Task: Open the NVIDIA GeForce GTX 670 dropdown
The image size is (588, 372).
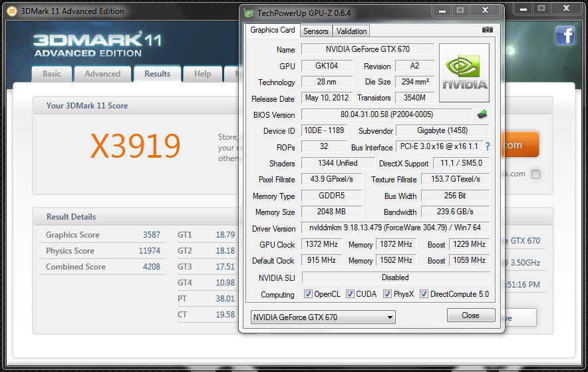Action: tap(323, 317)
